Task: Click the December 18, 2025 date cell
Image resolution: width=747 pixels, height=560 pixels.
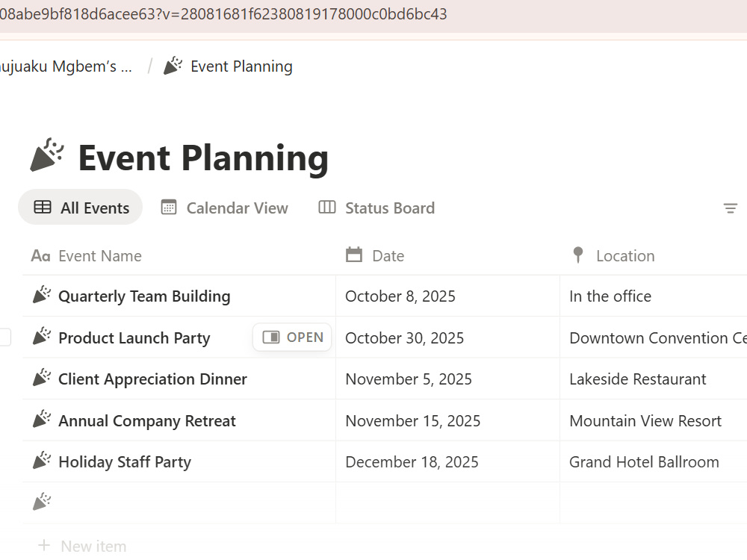Action: (x=447, y=461)
